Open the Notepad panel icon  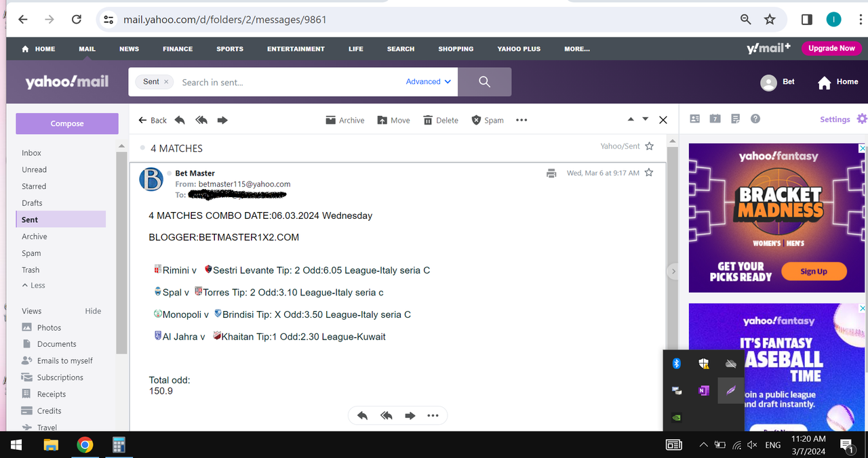coord(736,119)
